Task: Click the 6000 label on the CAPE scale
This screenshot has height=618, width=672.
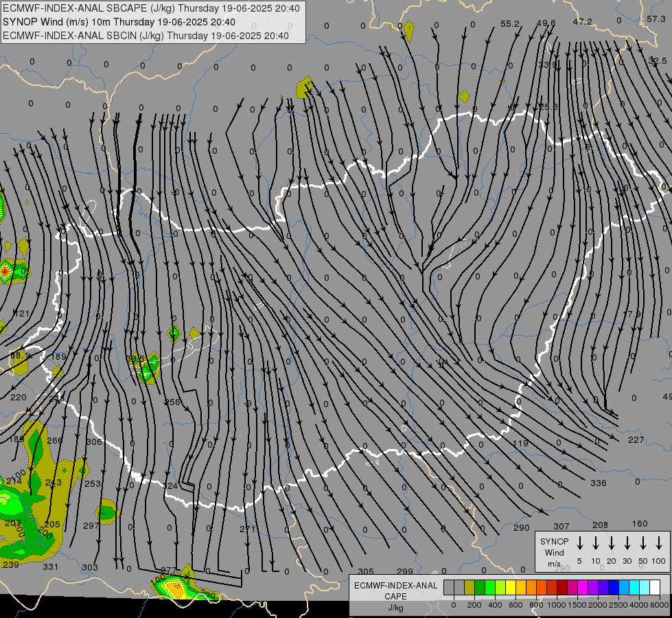Action: point(660,605)
